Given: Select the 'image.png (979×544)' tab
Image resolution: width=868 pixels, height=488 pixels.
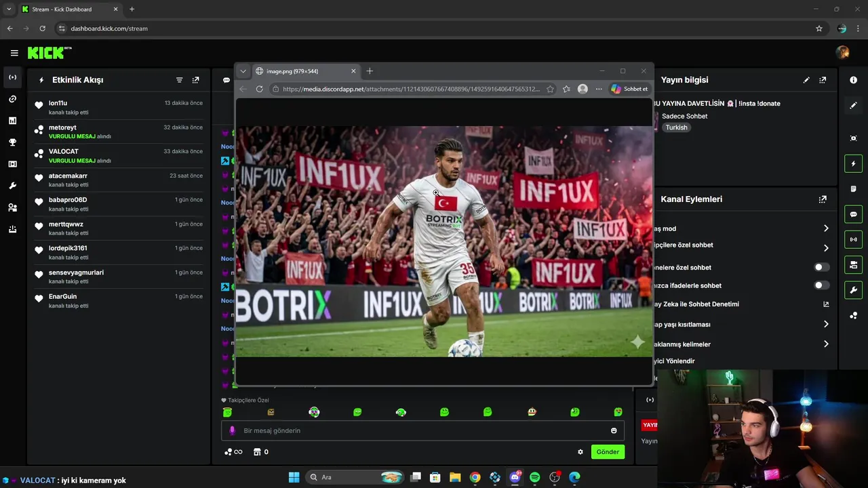Looking at the screenshot, I should pos(305,71).
